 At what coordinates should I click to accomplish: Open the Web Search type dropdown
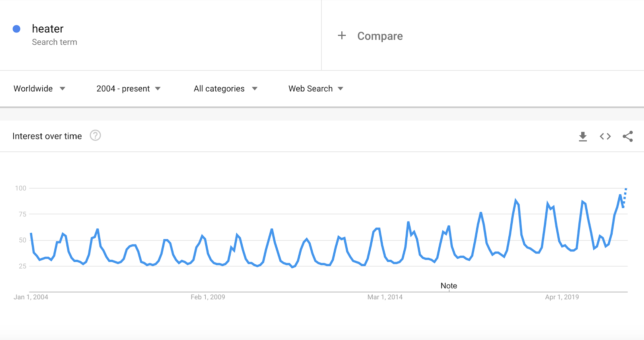tap(316, 89)
